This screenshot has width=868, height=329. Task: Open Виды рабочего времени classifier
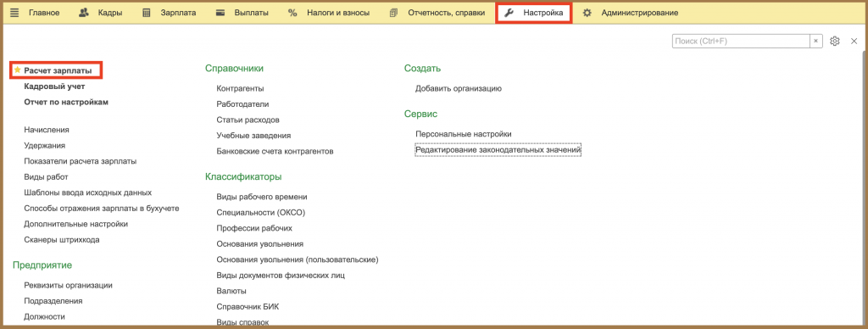click(262, 198)
